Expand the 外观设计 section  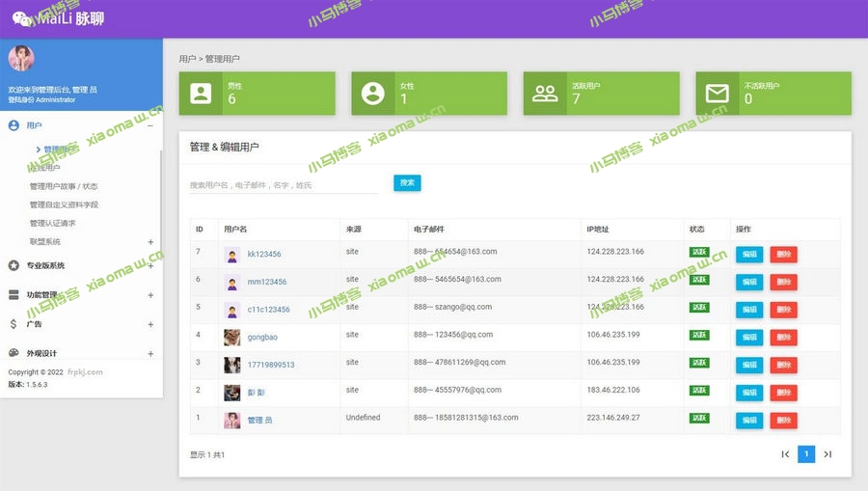(150, 353)
